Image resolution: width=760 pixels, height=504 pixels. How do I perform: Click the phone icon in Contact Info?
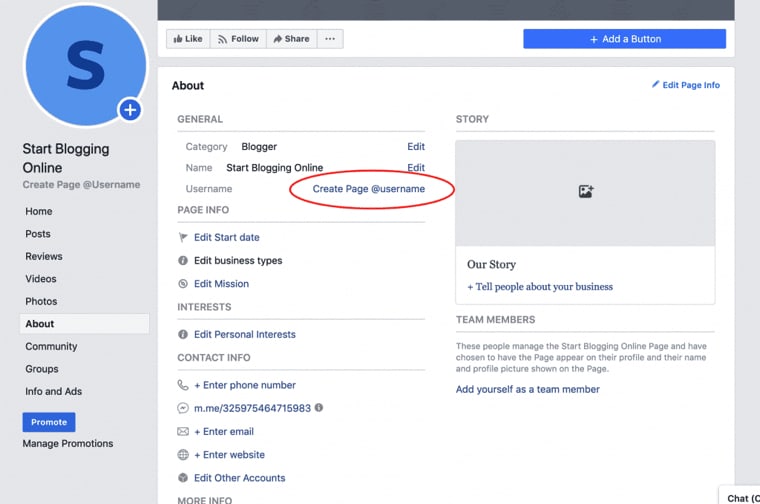tap(183, 385)
